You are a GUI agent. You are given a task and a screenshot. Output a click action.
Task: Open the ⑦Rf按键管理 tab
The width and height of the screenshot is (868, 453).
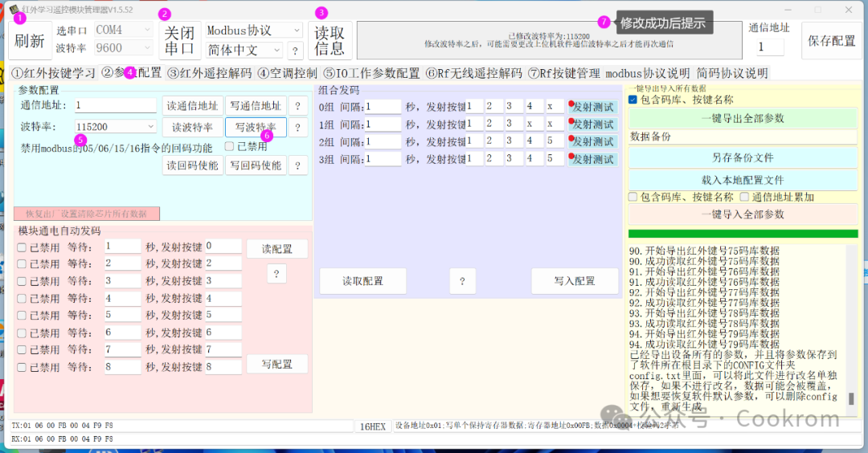(563, 73)
